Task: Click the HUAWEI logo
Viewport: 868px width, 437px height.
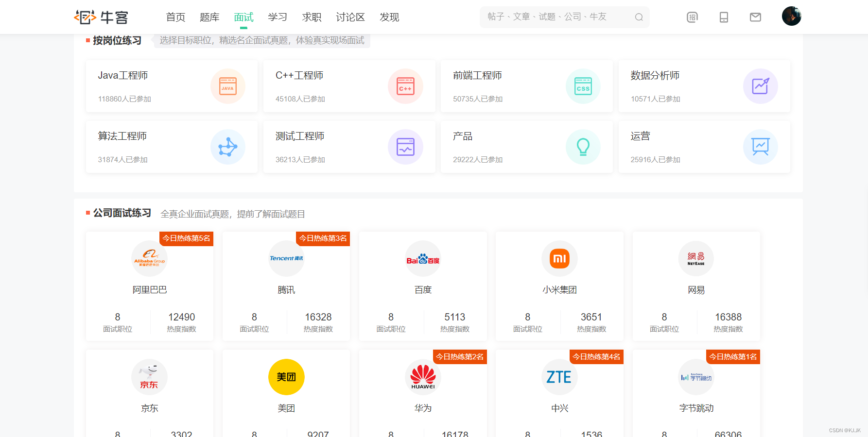Action: tap(423, 377)
